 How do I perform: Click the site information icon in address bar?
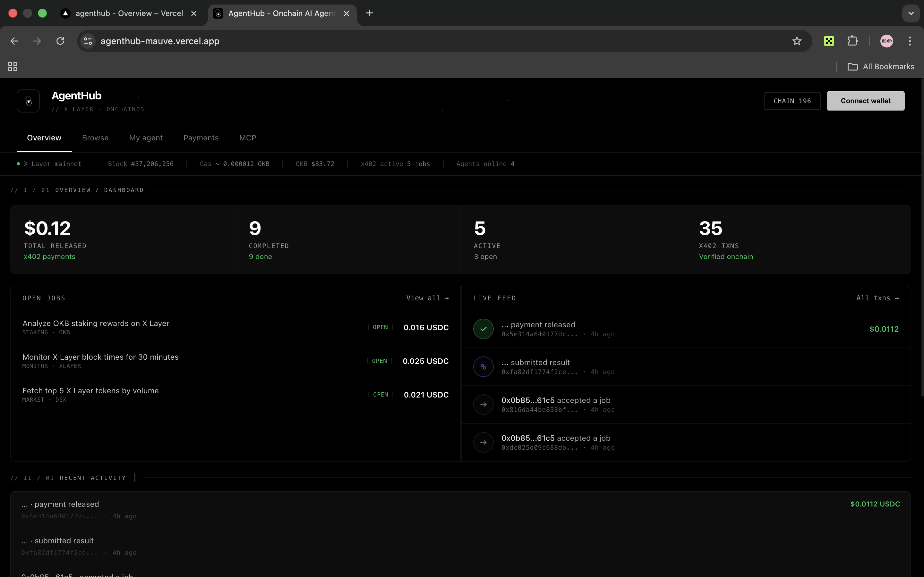(x=88, y=41)
